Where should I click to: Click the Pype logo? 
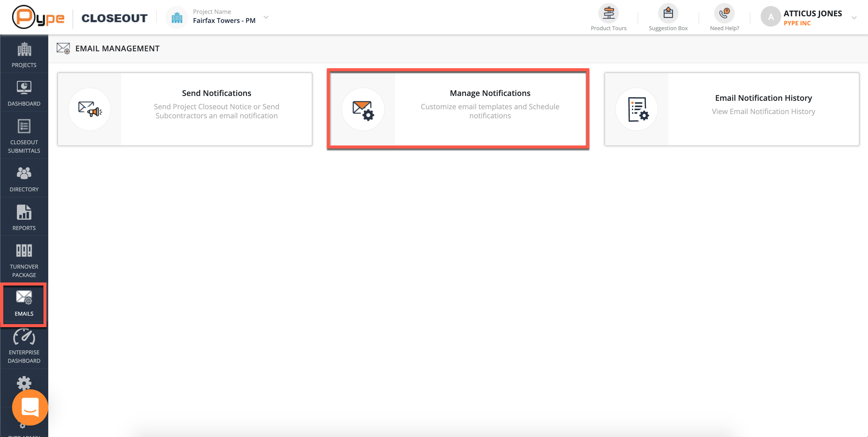tap(38, 17)
